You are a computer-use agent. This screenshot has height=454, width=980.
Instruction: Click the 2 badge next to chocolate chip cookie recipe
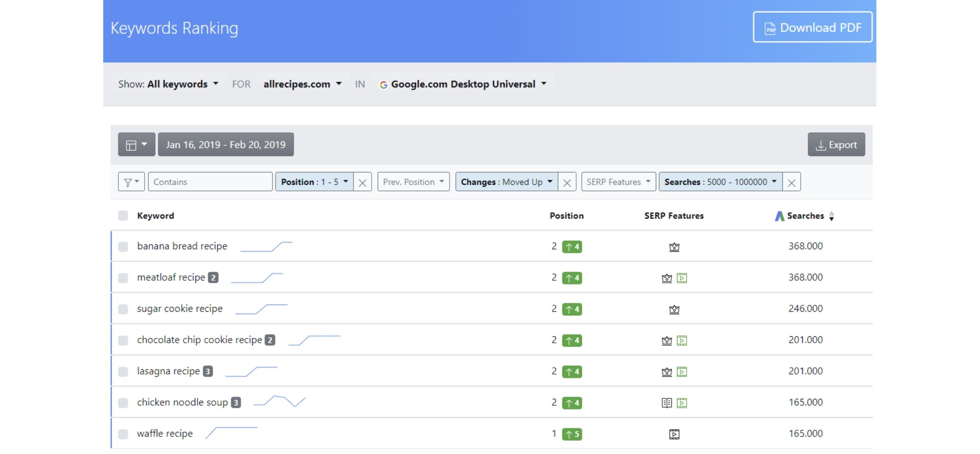[270, 340]
